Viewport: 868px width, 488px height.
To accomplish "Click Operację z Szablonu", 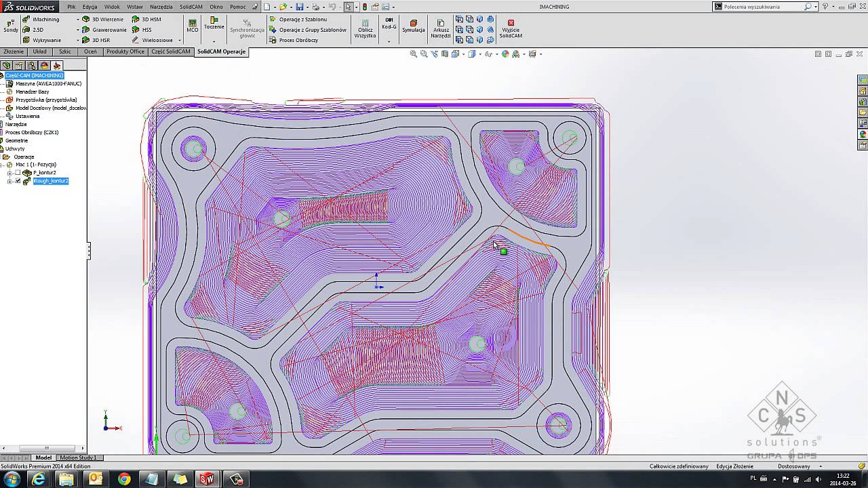I will (298, 20).
